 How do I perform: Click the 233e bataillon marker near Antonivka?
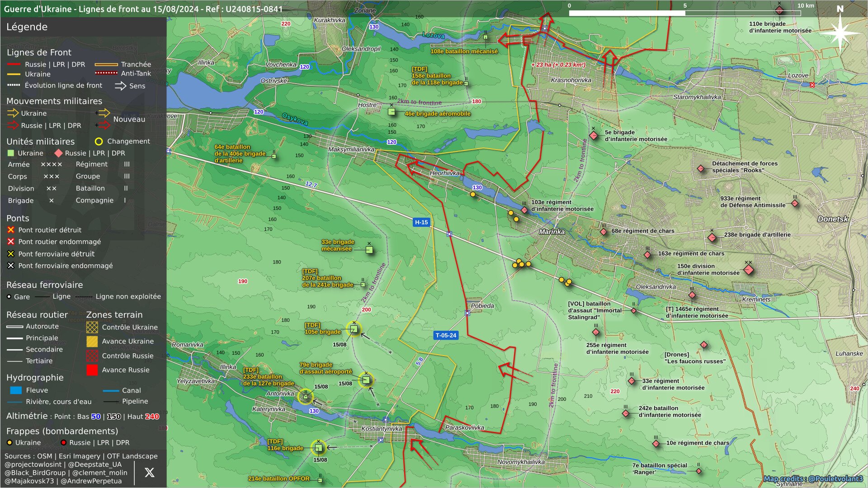[306, 397]
